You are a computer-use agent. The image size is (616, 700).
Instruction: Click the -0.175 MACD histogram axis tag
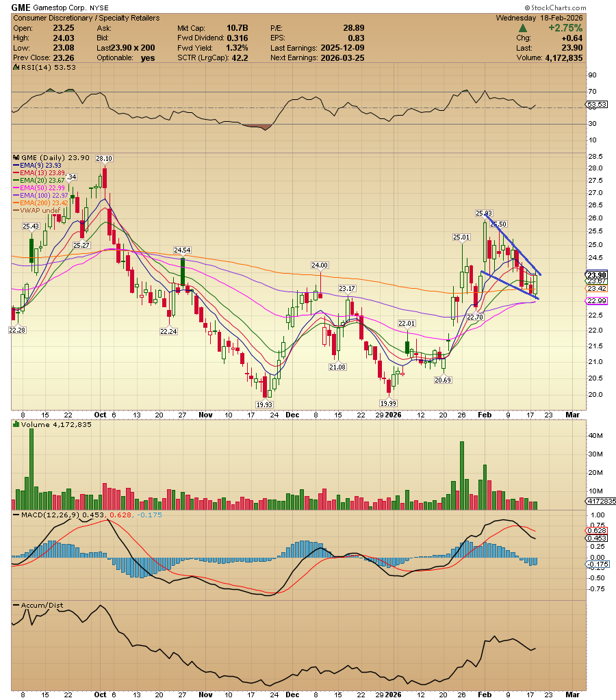tap(597, 565)
